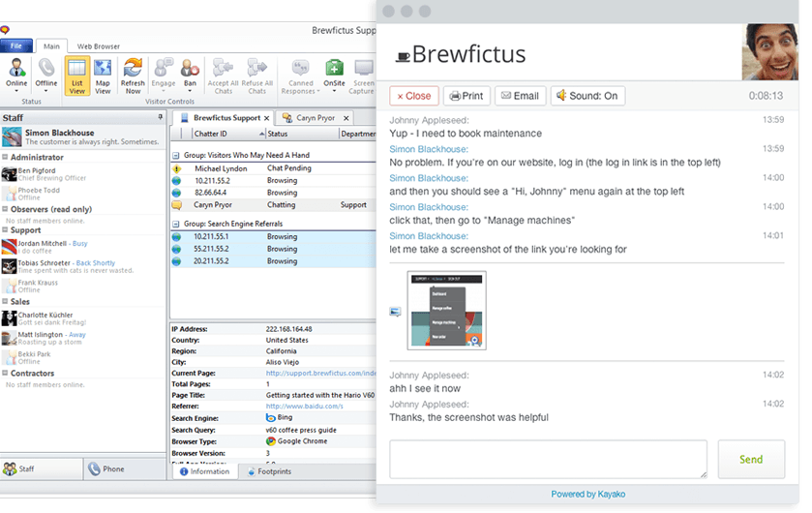Select the 55.211.55.2 visitor row

coord(274,249)
